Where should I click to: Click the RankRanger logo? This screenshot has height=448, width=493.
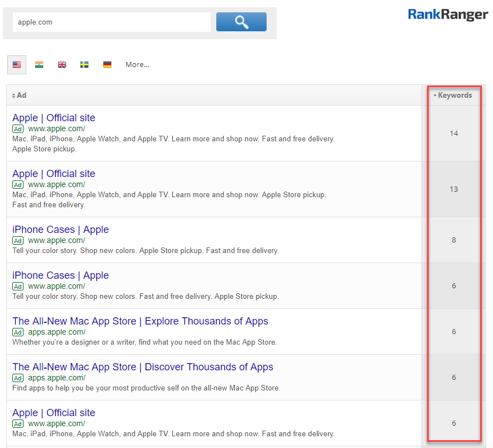tap(448, 15)
